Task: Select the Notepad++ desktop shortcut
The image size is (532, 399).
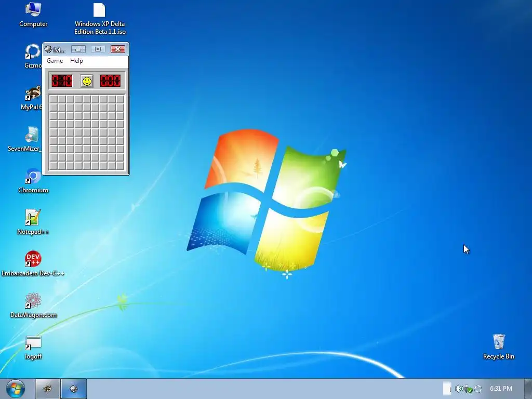Action: 33,222
